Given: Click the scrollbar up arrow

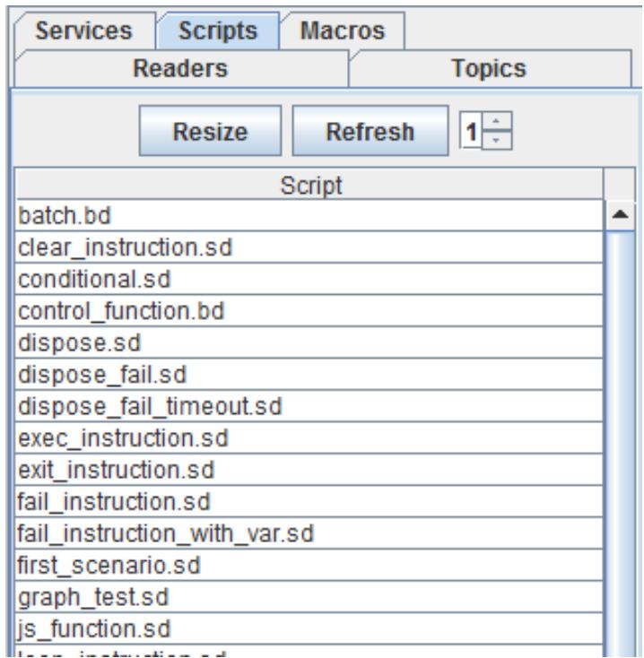Looking at the screenshot, I should click(620, 216).
